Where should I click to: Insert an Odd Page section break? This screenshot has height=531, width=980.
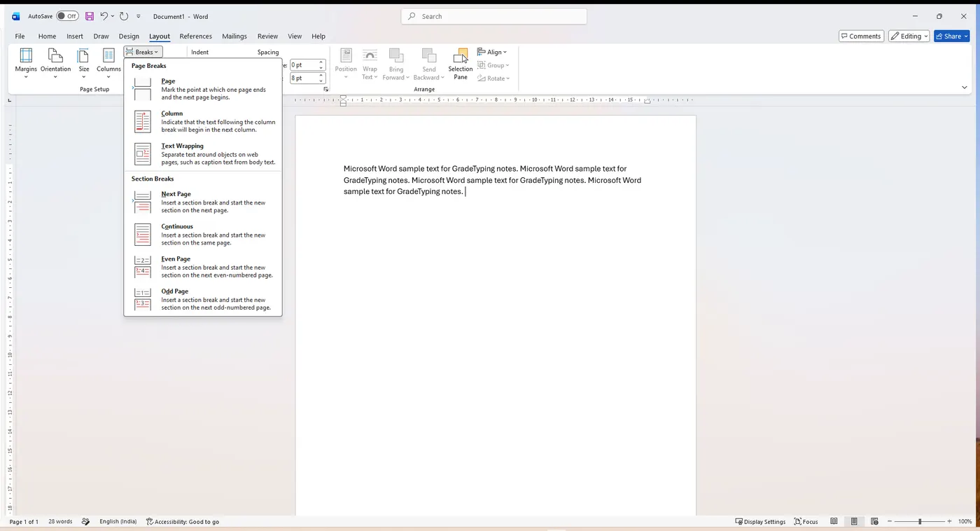point(203,299)
